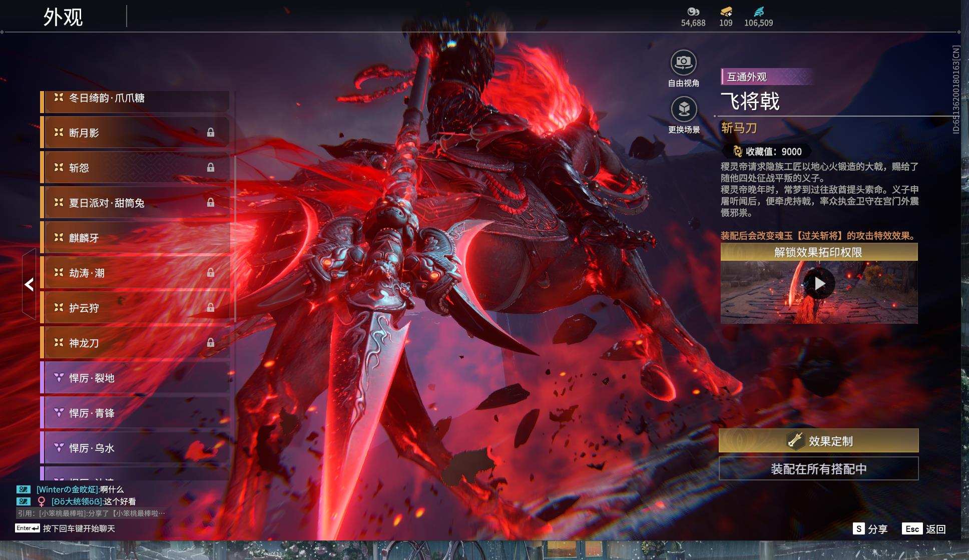This screenshot has height=560, width=969.
Task: Click the 109 gold balance
Action: (726, 23)
